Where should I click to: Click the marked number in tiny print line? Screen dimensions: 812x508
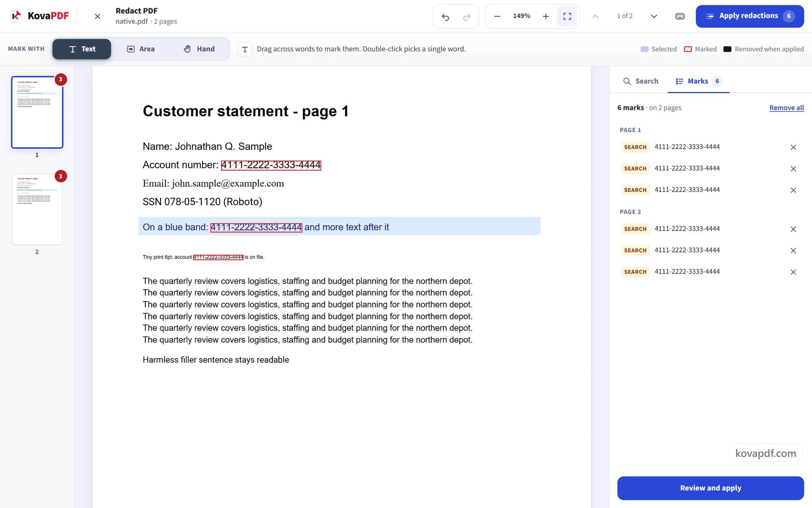218,257
